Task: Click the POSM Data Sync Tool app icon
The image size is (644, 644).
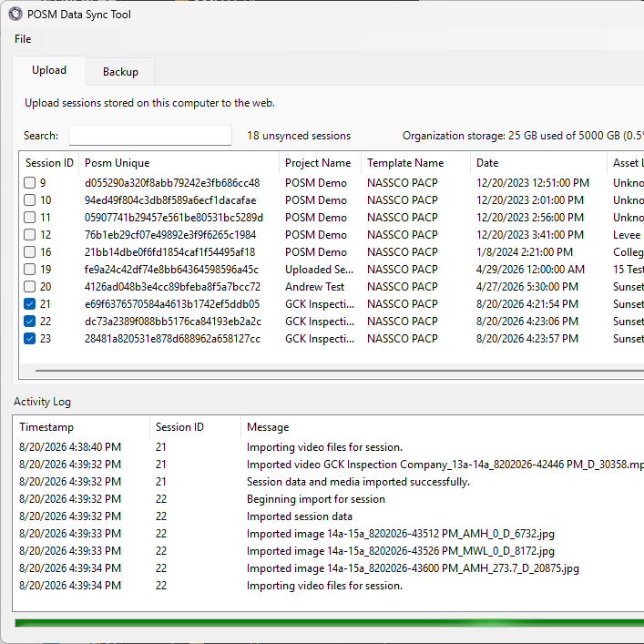Action: pyautogui.click(x=15, y=14)
